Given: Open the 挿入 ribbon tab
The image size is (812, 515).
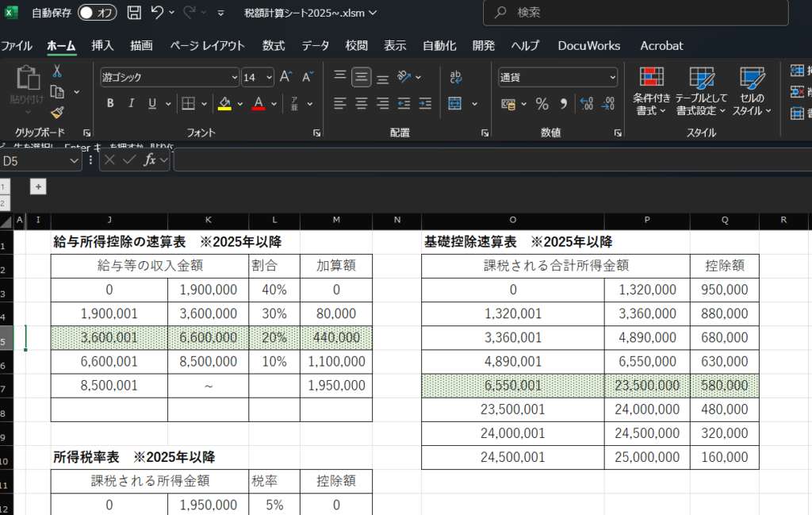Looking at the screenshot, I should [102, 45].
